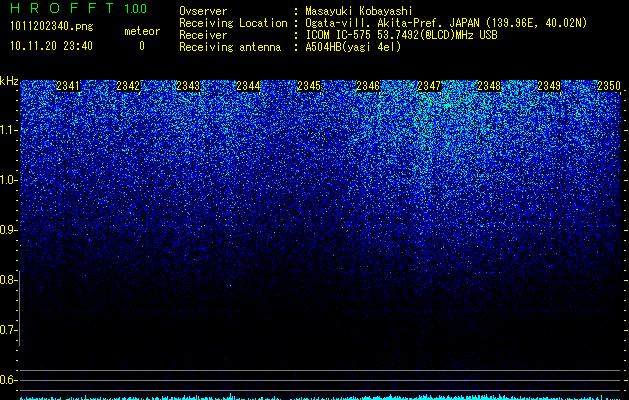Screen dimensions: 629x400
Task: Click time marker 2350
Action: pos(609,86)
